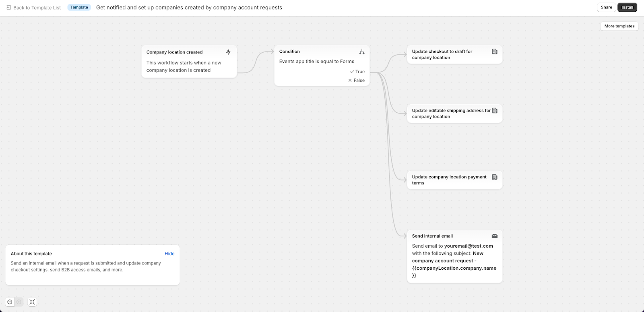The image size is (644, 312).
Task: Click the 'This workflow starts when' description
Action: coord(184,66)
